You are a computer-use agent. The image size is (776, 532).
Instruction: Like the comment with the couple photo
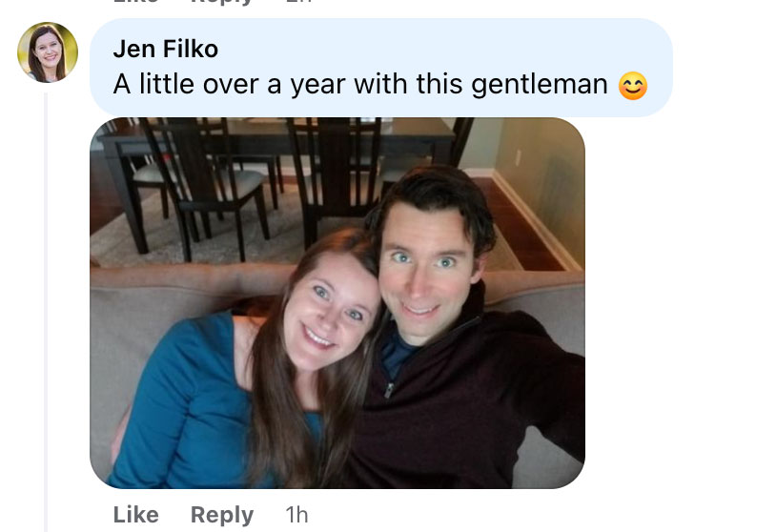click(136, 515)
